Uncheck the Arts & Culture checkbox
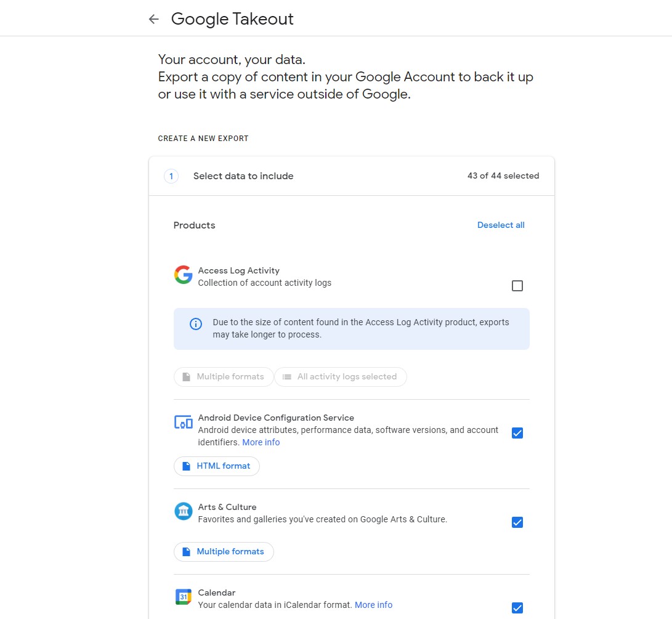Image resolution: width=672 pixels, height=619 pixels. [517, 522]
